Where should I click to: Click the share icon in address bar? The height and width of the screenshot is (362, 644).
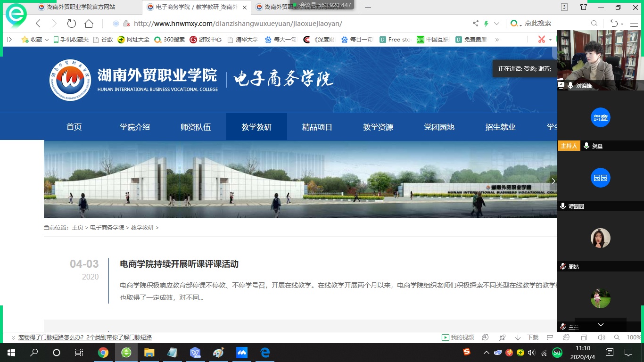[475, 24]
